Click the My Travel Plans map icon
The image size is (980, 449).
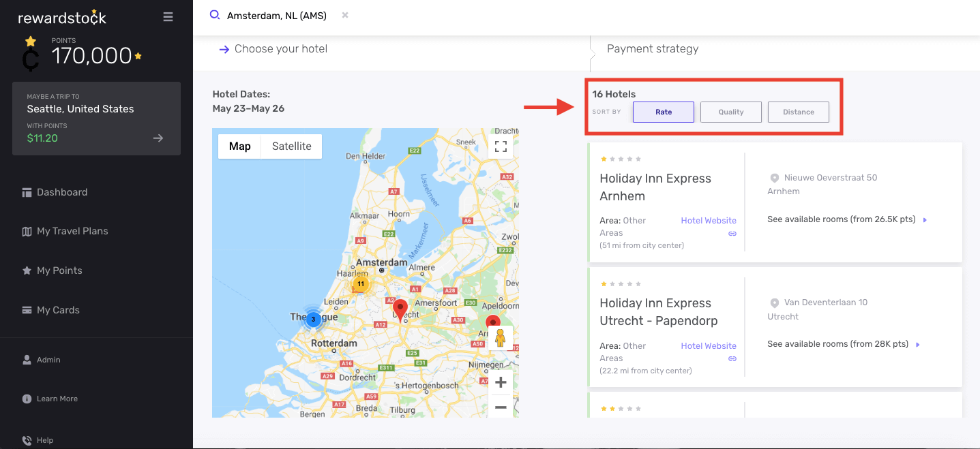click(27, 232)
